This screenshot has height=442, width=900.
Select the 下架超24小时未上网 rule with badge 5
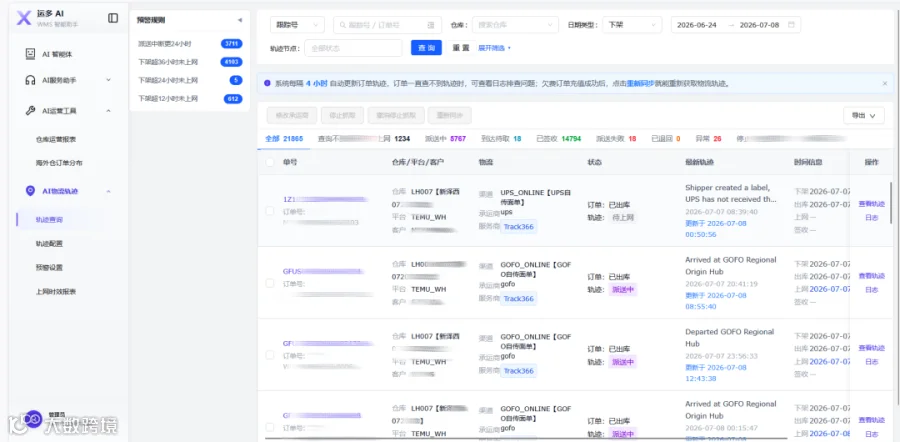[x=190, y=80]
